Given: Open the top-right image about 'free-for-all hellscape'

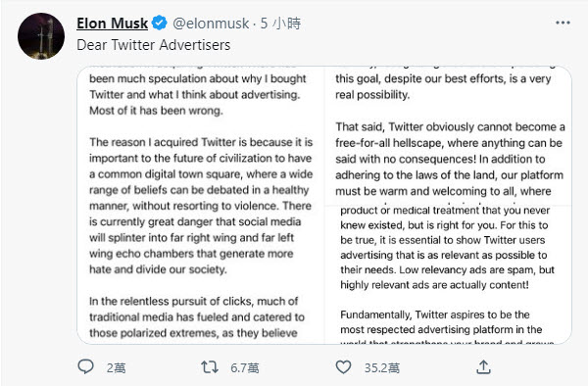Looking at the screenshot, I should click(x=448, y=135).
